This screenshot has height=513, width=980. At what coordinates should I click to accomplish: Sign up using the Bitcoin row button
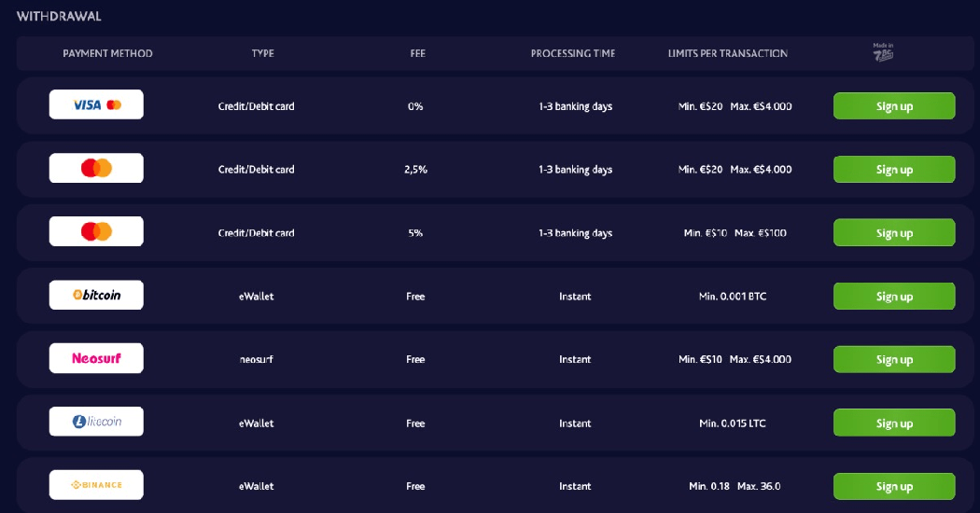pyautogui.click(x=893, y=297)
